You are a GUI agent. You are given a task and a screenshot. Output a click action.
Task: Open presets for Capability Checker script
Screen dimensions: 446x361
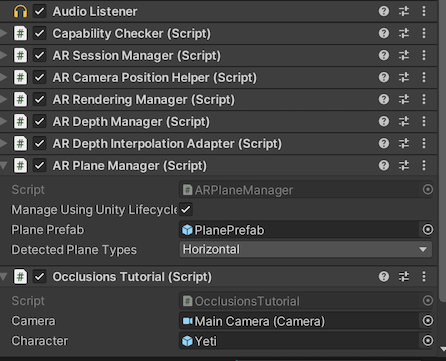[x=404, y=33]
